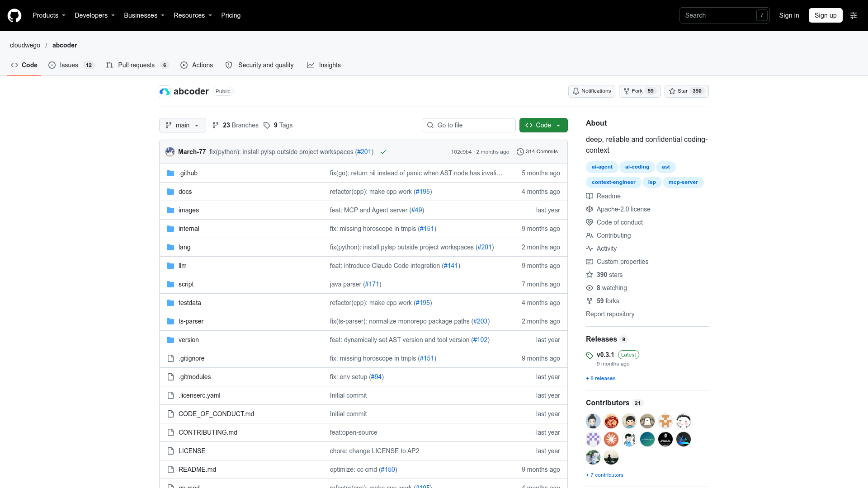Screen dimensions: 868x488
Task: Click the README.md file icon
Action: 170,469
